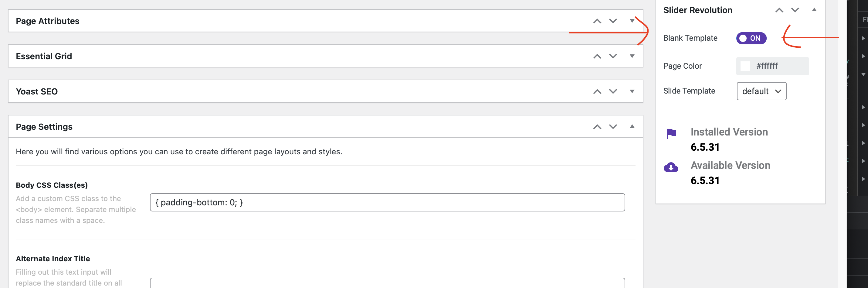Viewport: 868px width, 288px height.
Task: Move Page Attributes panel down
Action: coord(613,21)
